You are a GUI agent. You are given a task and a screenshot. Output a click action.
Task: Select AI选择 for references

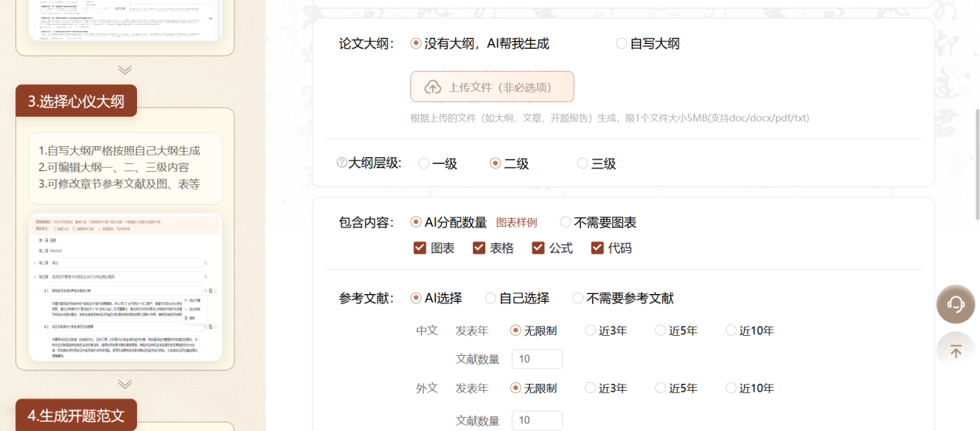(437, 298)
